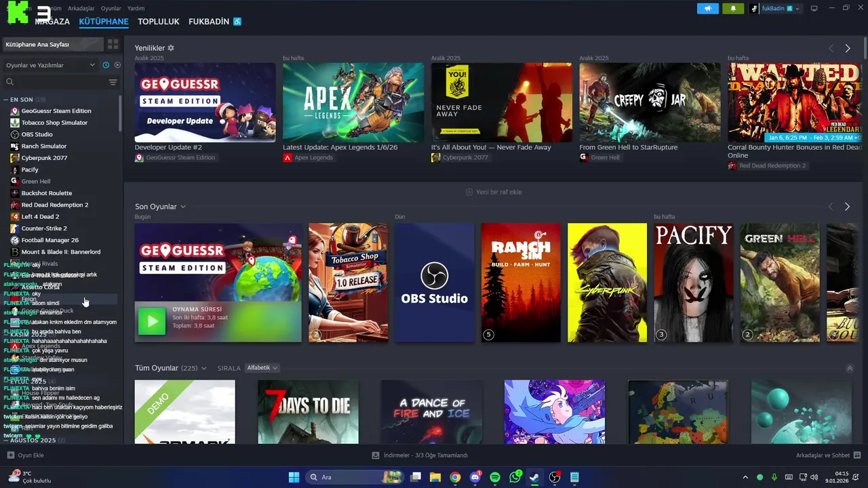868x488 pixels.
Task: Open advanced filter options beside search box
Action: point(113,82)
